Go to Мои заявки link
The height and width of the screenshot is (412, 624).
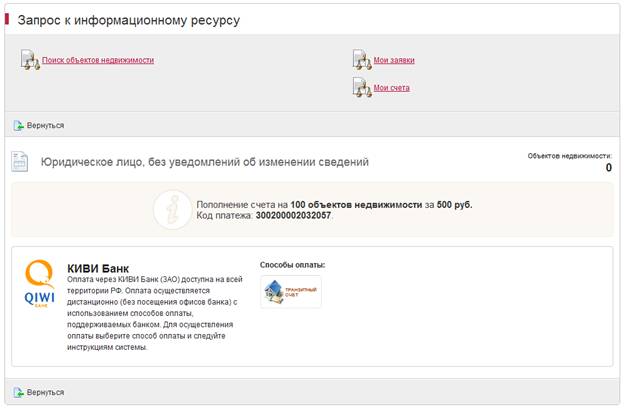[x=394, y=60]
